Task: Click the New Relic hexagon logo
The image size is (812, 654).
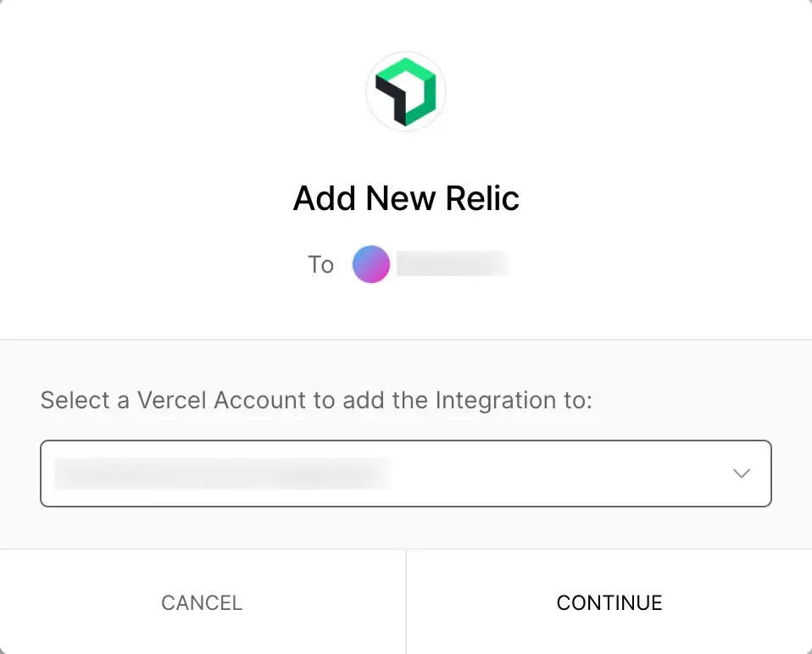Action: click(x=406, y=91)
